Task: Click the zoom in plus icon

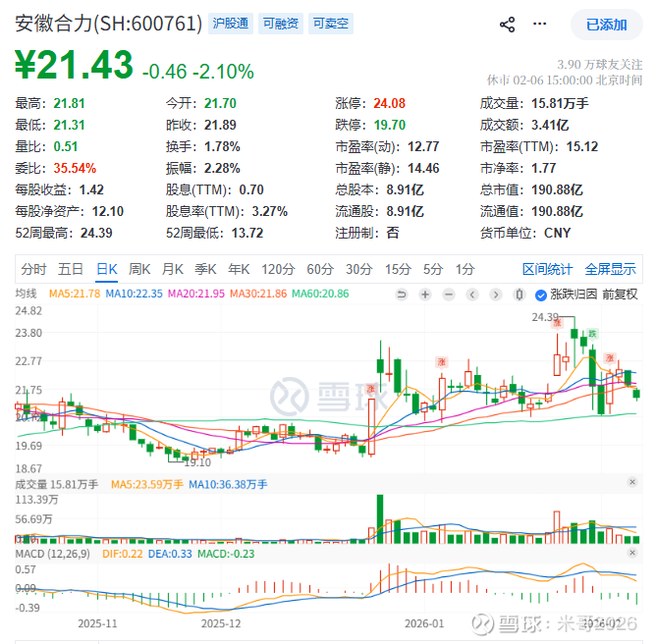Action: 425,295
